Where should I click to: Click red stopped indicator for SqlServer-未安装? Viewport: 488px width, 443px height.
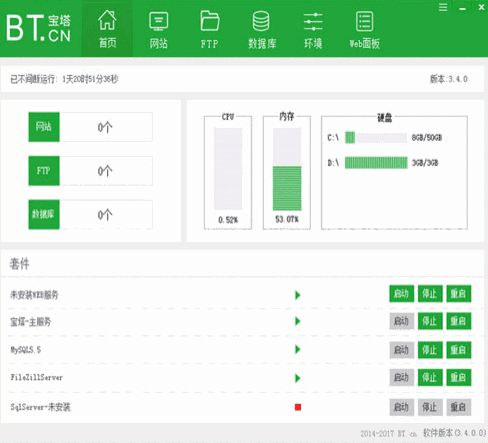click(298, 407)
